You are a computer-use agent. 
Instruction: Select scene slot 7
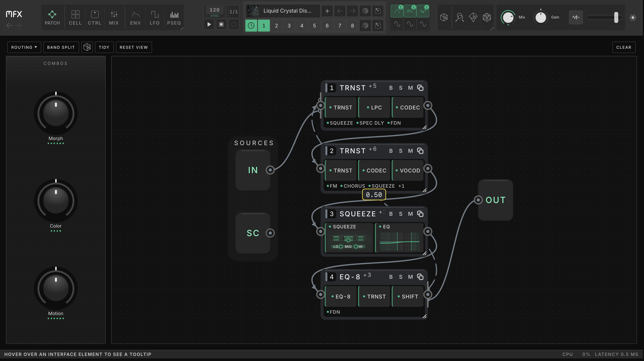340,25
